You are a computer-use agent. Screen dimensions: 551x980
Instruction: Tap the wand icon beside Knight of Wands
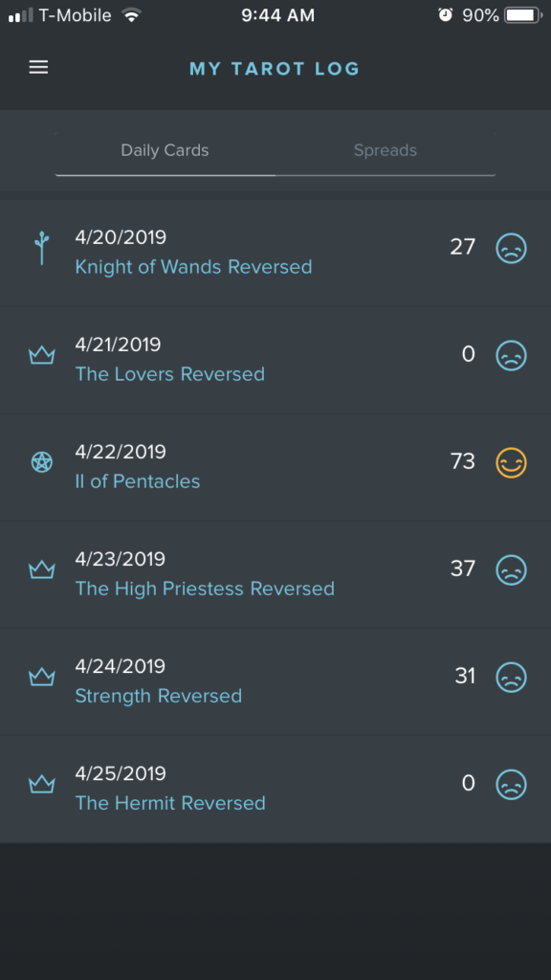coord(42,248)
